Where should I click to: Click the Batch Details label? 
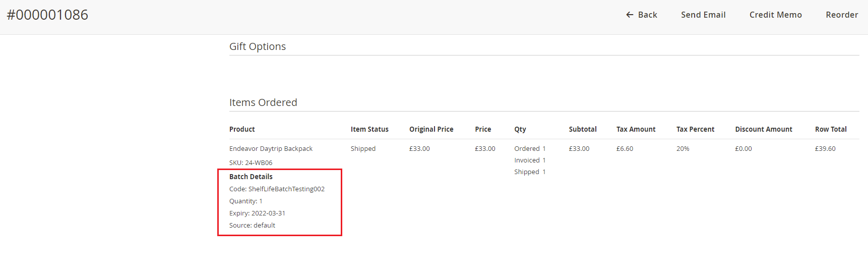click(251, 177)
